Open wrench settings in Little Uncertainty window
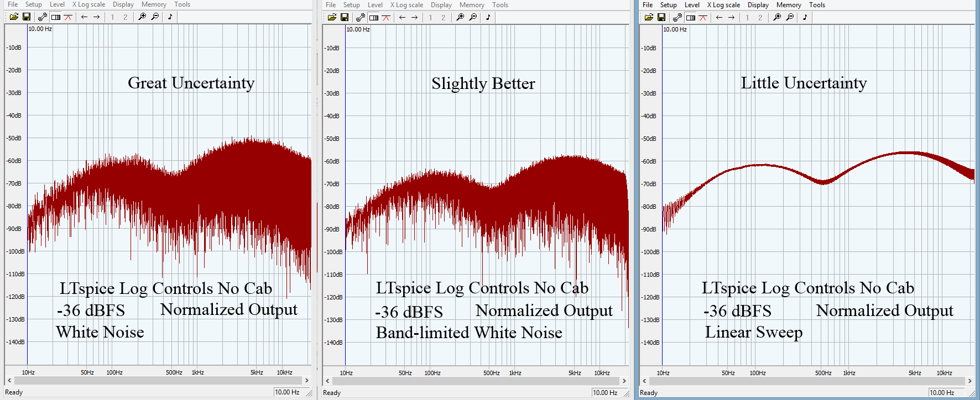 pyautogui.click(x=677, y=17)
